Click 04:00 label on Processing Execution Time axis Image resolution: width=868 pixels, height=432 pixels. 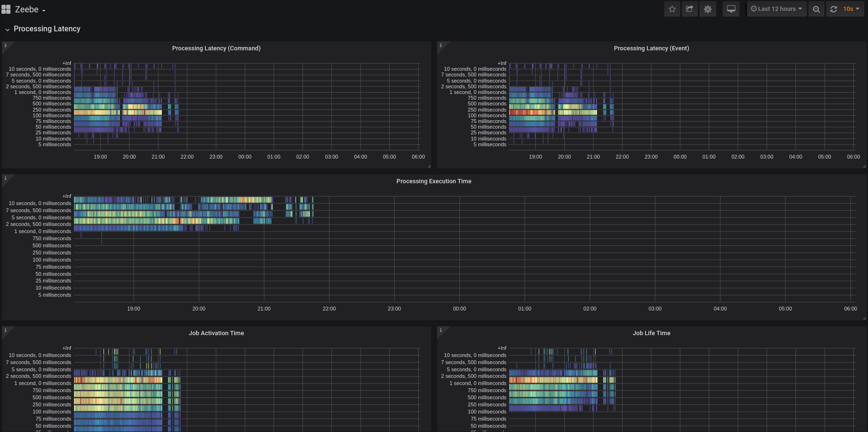tap(720, 309)
